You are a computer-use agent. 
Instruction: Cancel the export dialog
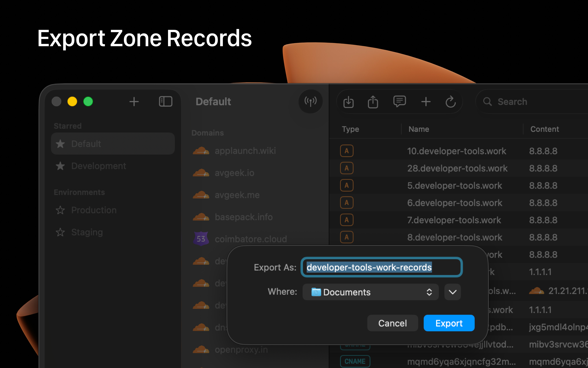click(392, 323)
